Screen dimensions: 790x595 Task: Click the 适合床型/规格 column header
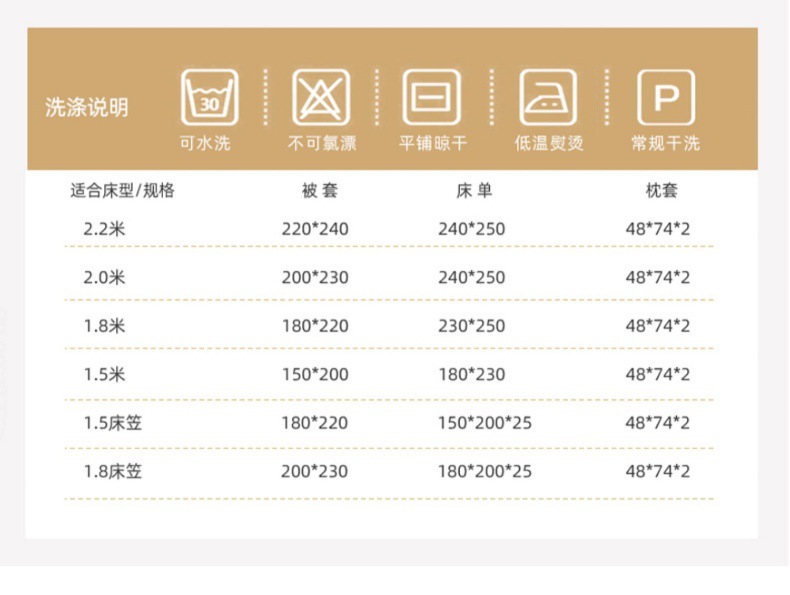(122, 190)
